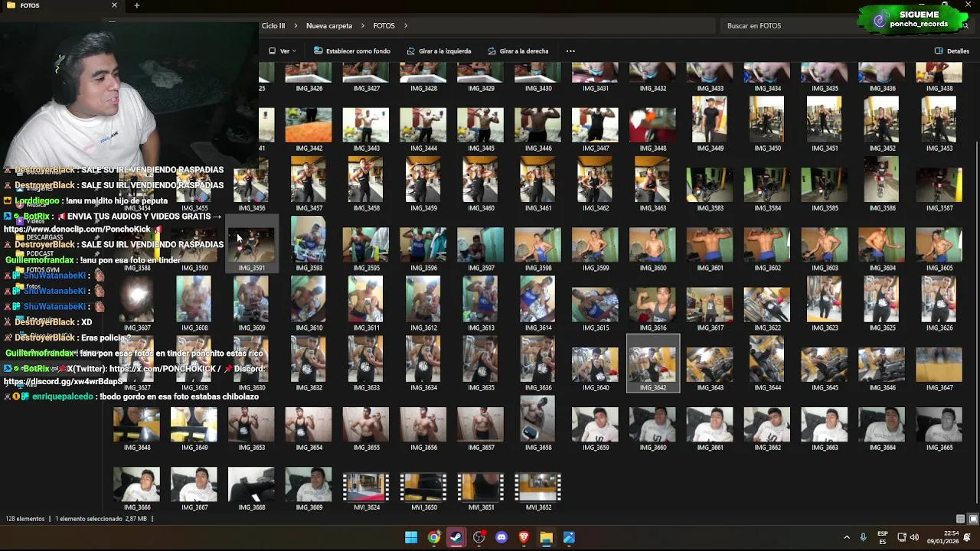Screen dimensions: 980x551
Task: Select thumbnail IMG_3448
Action: 653,126
